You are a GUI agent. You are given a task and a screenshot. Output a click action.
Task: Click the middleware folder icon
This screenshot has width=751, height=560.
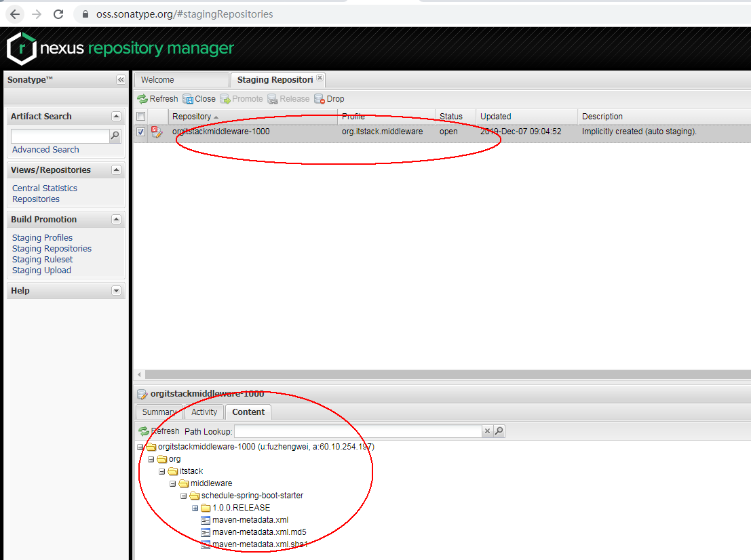click(x=183, y=483)
